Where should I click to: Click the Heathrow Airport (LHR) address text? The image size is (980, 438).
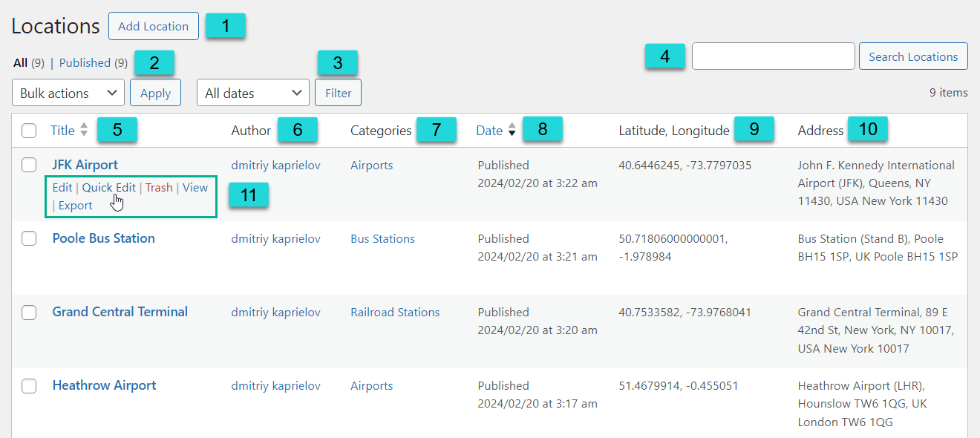[x=863, y=403]
